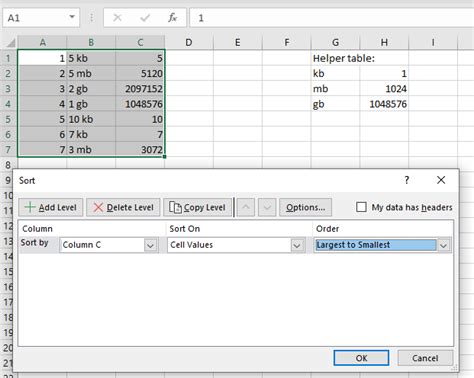Open the Sort On Cell Values dropdown
This screenshot has height=378, width=474.
[x=297, y=245]
